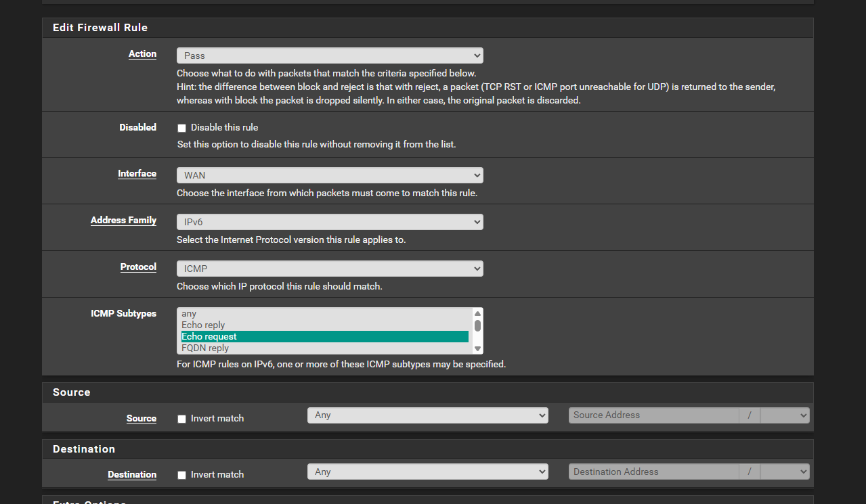
Task: Open the Destination subnet mask dropdown
Action: tap(785, 472)
